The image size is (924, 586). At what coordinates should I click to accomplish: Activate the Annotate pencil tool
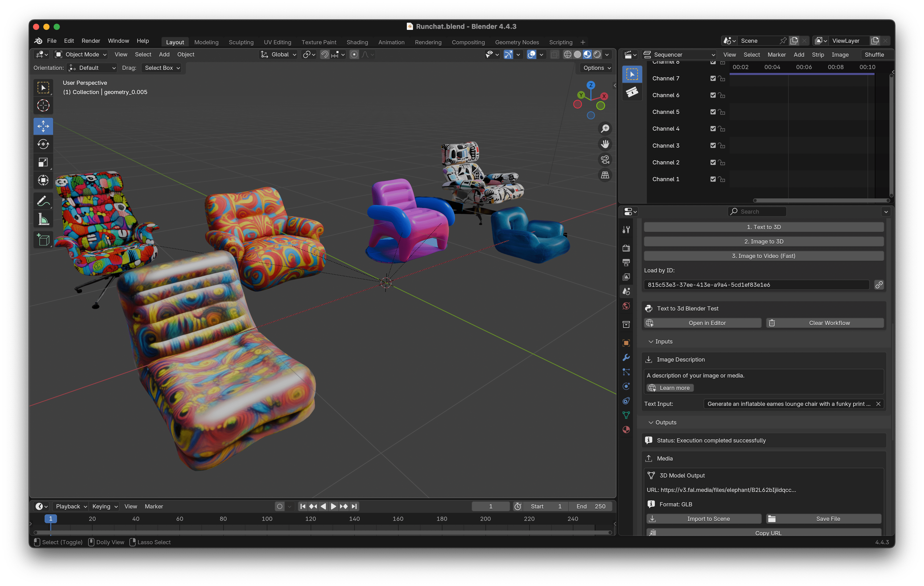pos(43,201)
